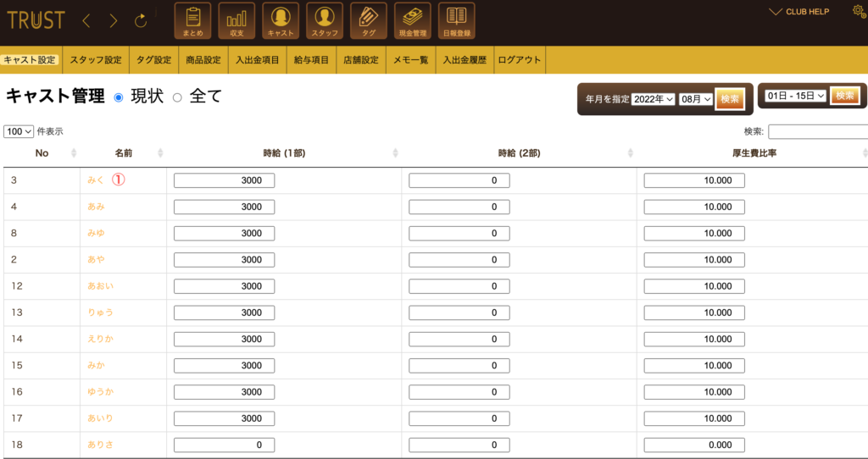Focus the 検索 text field
The width and height of the screenshot is (868, 459).
[x=818, y=131]
